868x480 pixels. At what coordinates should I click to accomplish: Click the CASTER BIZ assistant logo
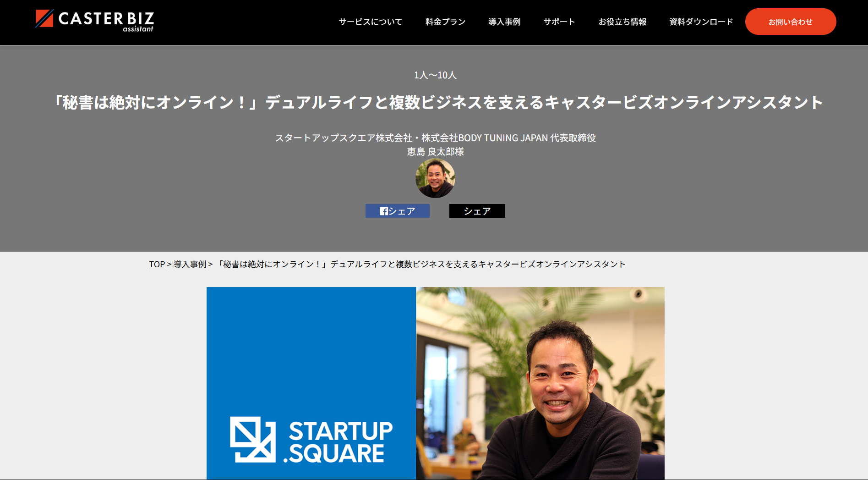coord(95,21)
